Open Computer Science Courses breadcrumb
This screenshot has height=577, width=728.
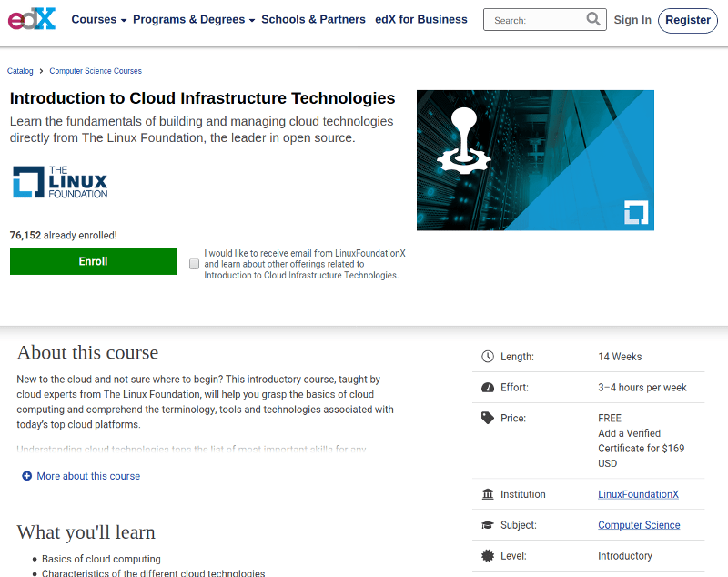click(96, 71)
